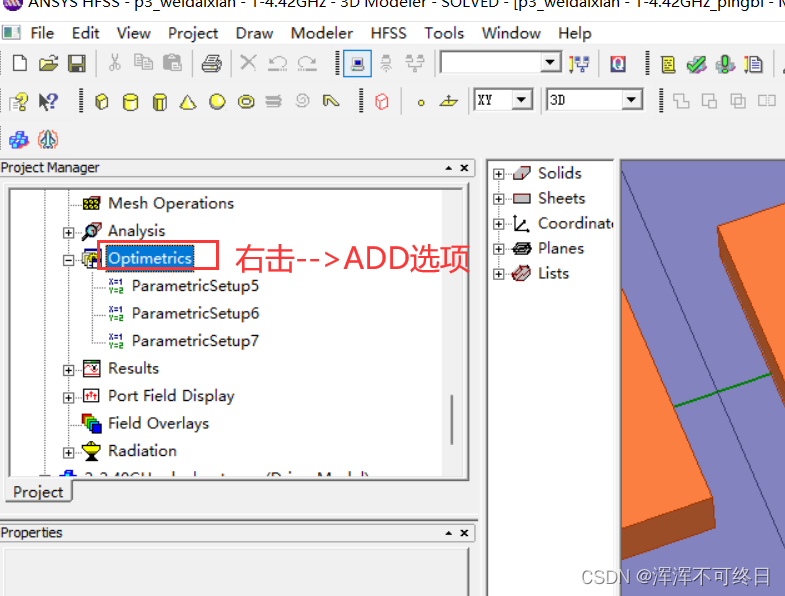
Task: Open the Help menu
Action: tap(575, 33)
